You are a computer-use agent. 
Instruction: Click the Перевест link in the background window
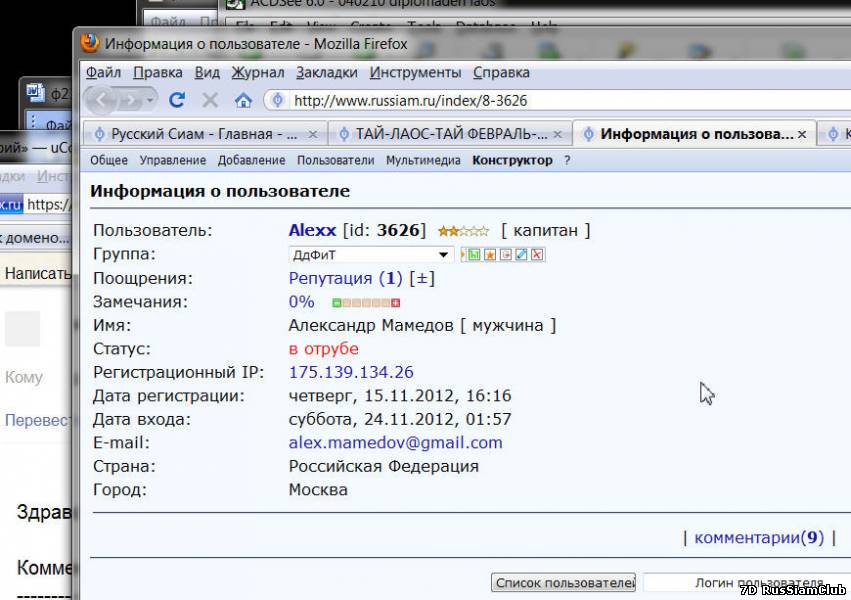click(x=37, y=420)
